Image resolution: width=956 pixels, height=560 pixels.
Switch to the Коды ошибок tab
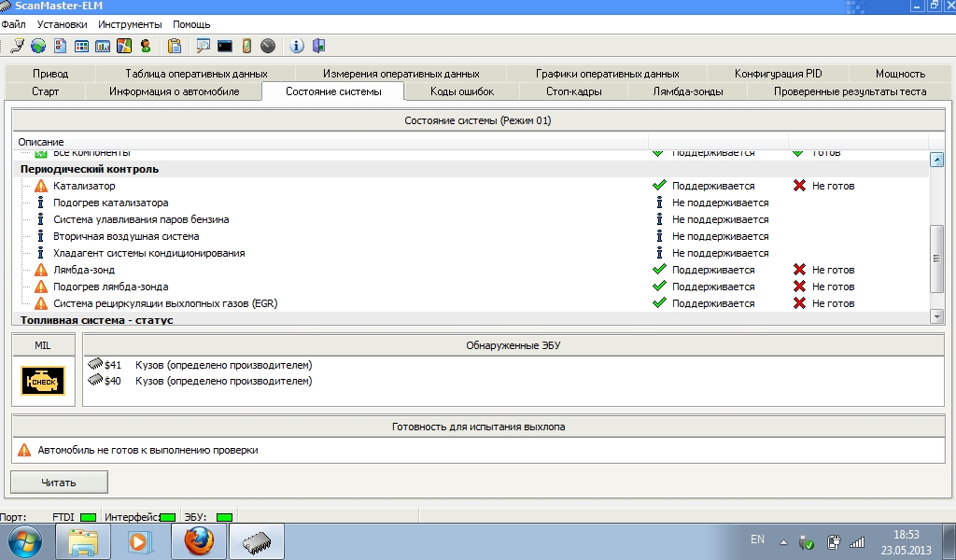tap(461, 91)
